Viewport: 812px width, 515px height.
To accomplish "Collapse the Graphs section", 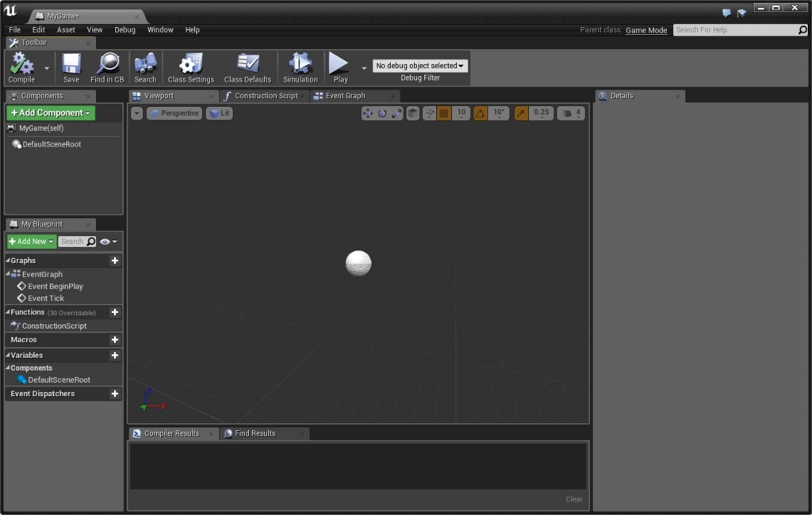I will point(8,261).
